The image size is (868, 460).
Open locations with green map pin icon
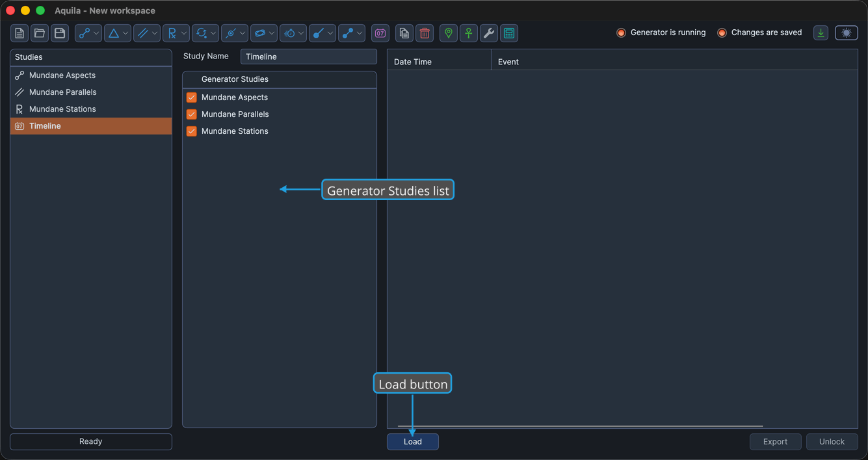[449, 33]
